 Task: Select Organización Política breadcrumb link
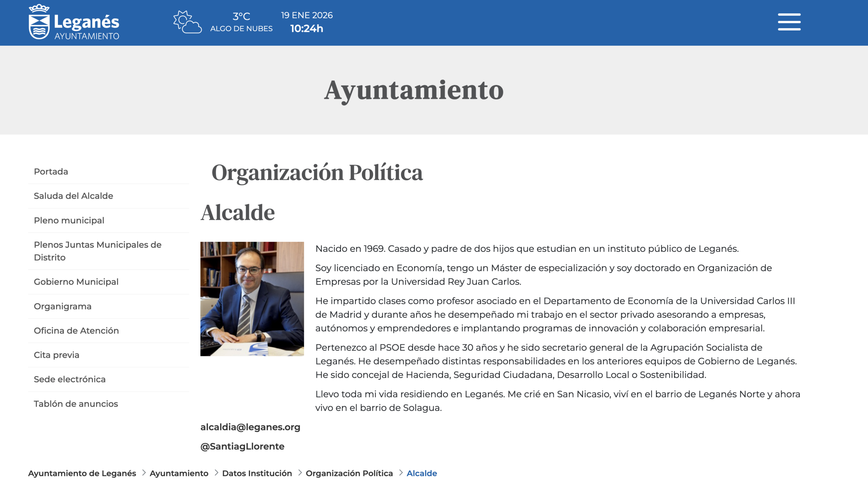click(x=350, y=473)
